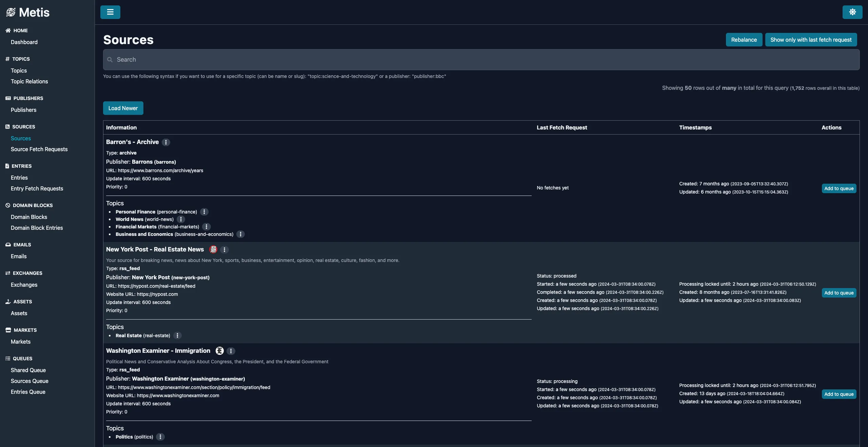Open Real Estate topic three-dot menu
Screen dimensions: 868x447
pos(177,336)
